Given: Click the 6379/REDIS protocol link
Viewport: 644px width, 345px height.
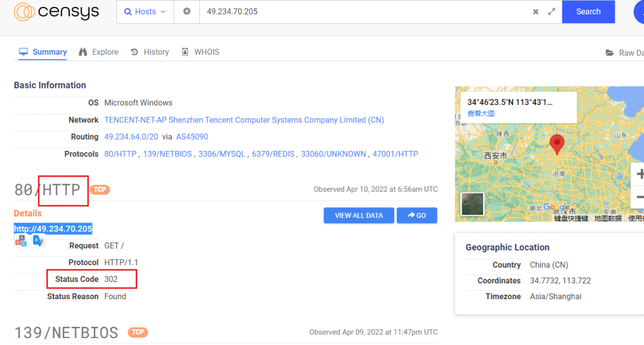Looking at the screenshot, I should coord(274,154).
